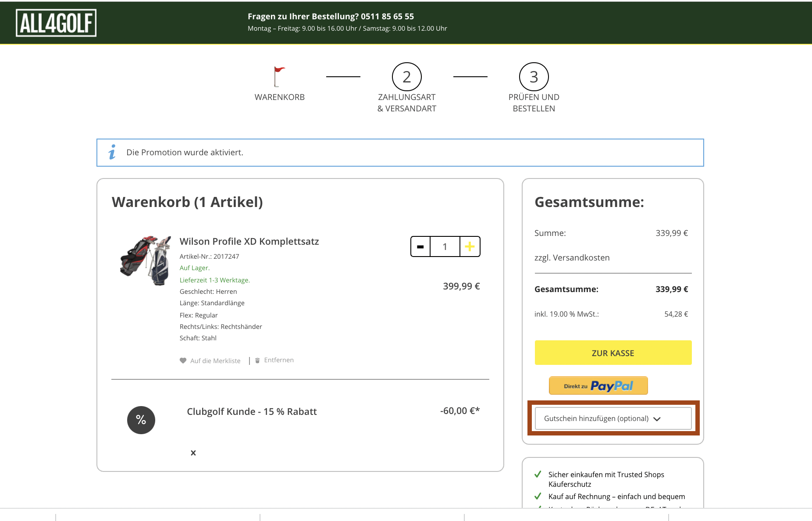Add item via Auf die Merkliste link
Screen dimensions: 812x521
coord(215,360)
